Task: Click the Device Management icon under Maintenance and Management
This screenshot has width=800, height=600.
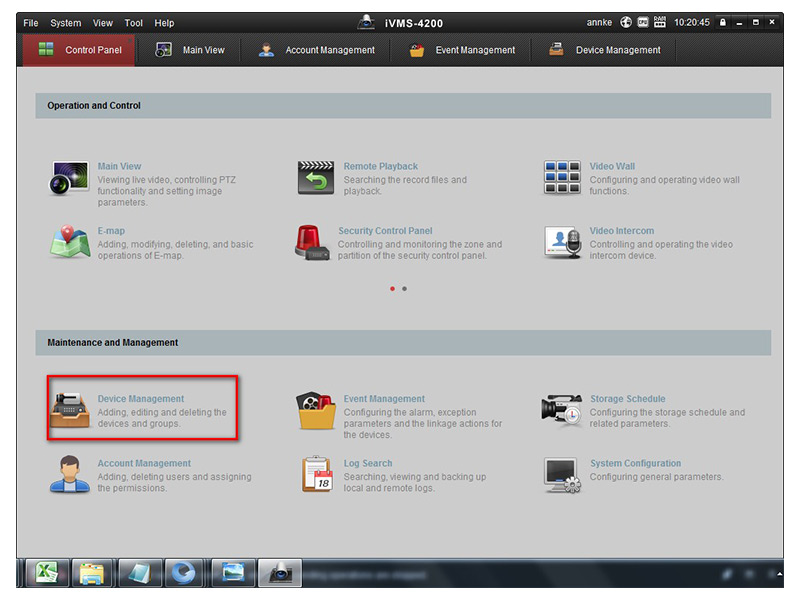Action: point(70,410)
